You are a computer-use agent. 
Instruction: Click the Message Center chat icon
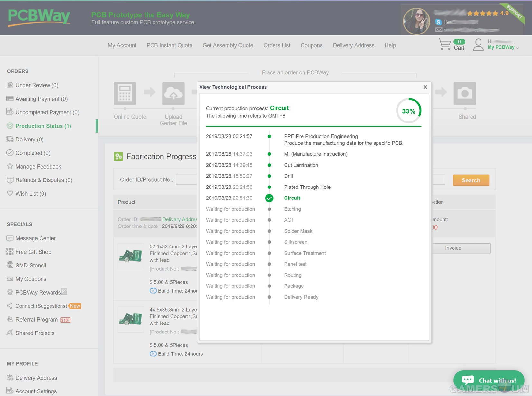click(10, 238)
